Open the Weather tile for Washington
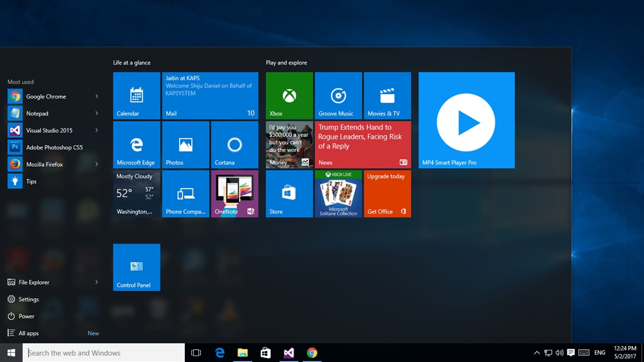The width and height of the screenshot is (644, 362). click(137, 193)
